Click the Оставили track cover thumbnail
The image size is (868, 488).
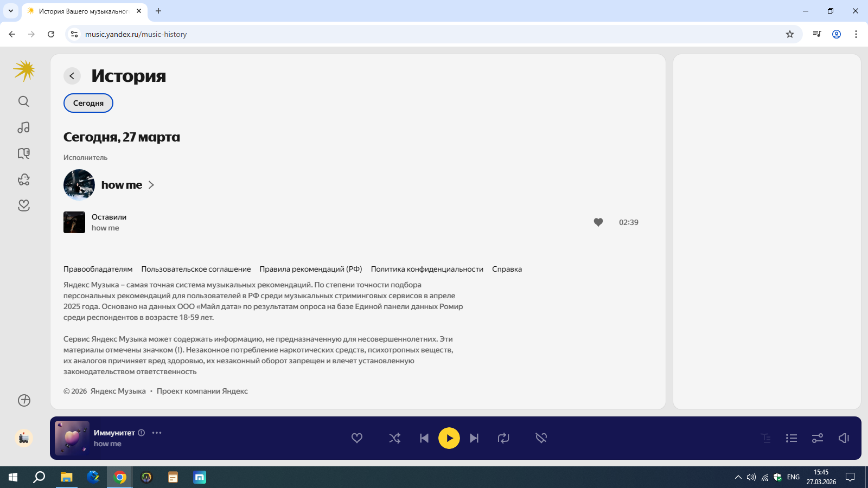[x=74, y=222]
